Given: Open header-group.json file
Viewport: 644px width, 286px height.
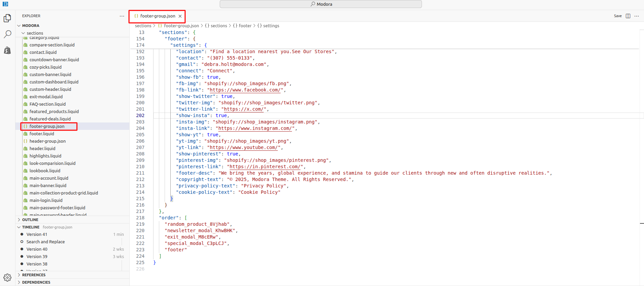Looking at the screenshot, I should click(47, 141).
